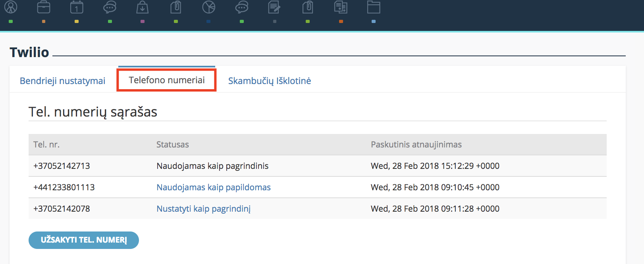Open the contacts person icon
This screenshot has width=644, height=264.
(x=11, y=7)
